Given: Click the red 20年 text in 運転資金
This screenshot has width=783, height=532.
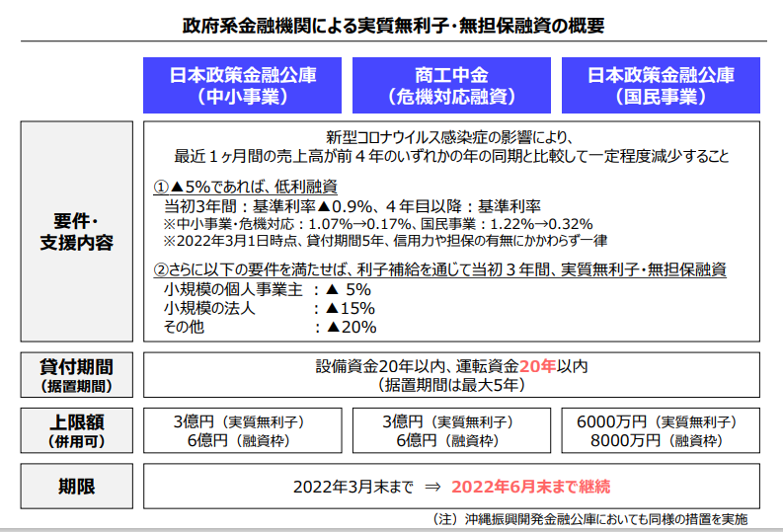Looking at the screenshot, I should pyautogui.click(x=538, y=366).
